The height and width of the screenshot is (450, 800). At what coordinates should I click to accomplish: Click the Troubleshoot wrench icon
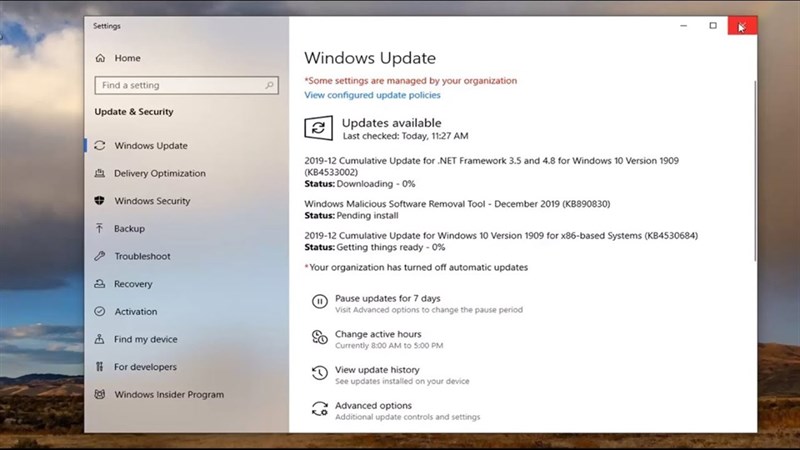click(100, 256)
